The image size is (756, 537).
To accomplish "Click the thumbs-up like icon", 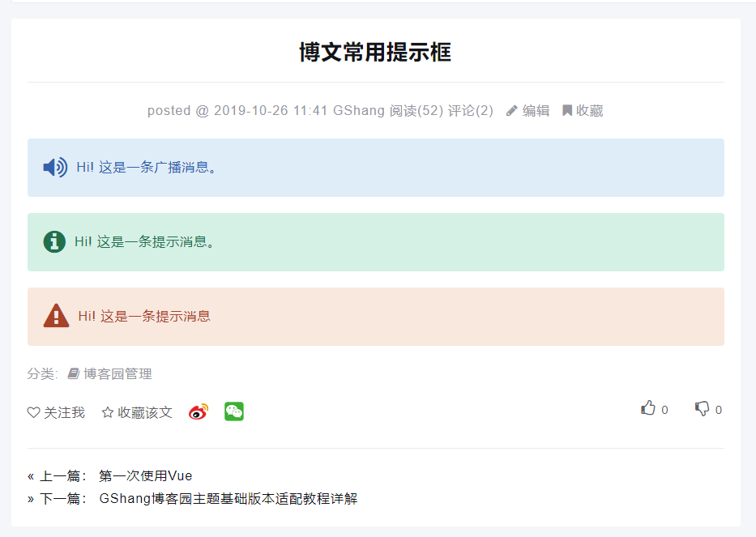I will point(648,408).
